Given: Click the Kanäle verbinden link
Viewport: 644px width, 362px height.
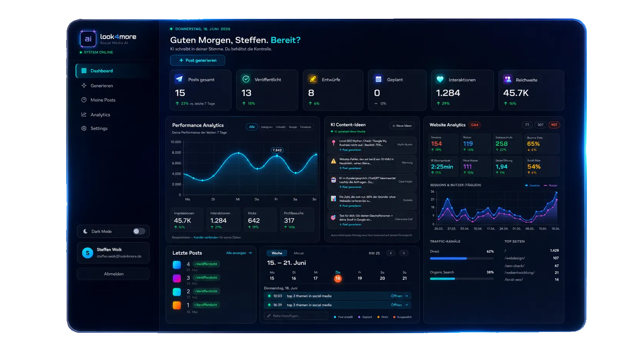Looking at the screenshot, I should [206, 237].
